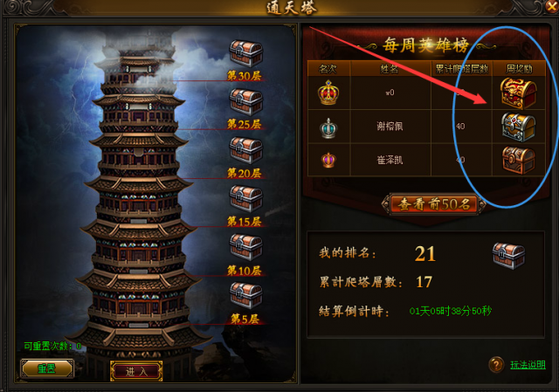
Task: Open the floor 20 treasure chest
Action: coord(245,150)
